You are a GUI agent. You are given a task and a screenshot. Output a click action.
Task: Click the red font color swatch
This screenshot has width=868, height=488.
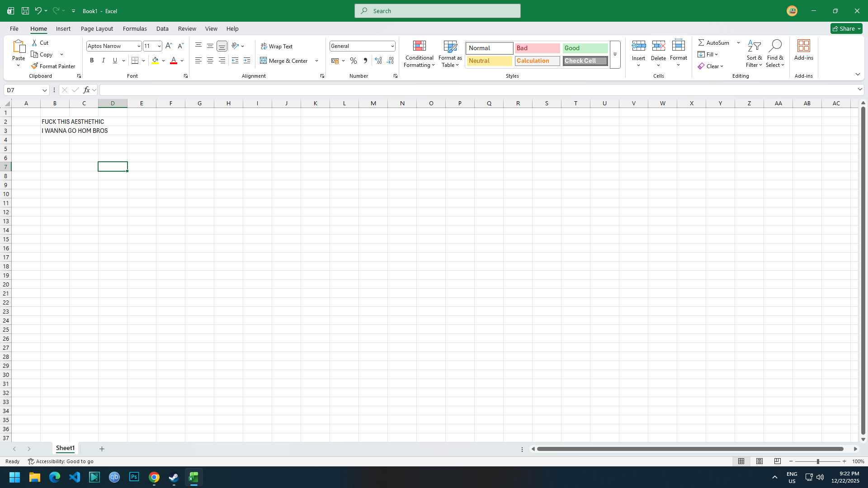(x=174, y=61)
